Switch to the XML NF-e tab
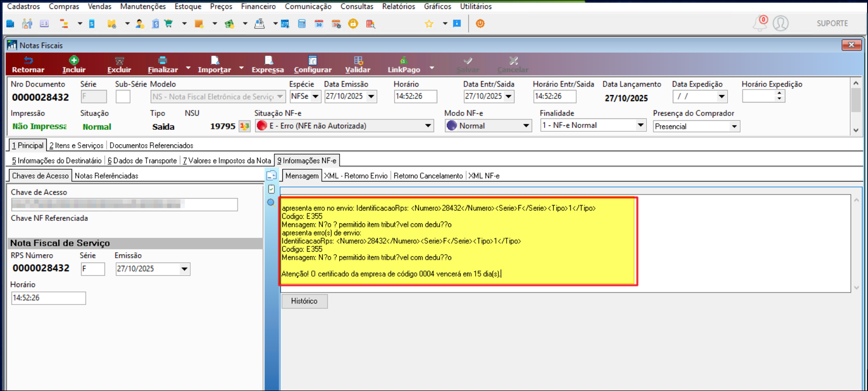 [484, 176]
